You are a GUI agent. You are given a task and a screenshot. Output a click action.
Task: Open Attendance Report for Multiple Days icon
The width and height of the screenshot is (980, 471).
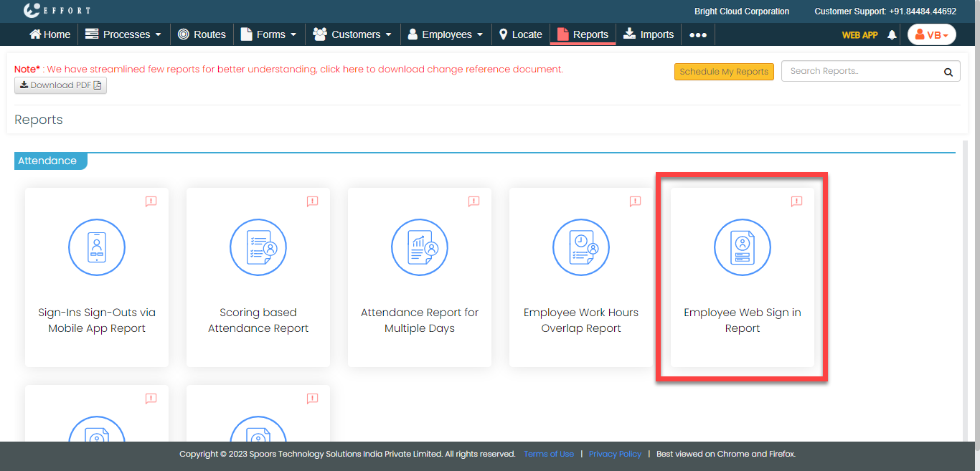pos(420,247)
